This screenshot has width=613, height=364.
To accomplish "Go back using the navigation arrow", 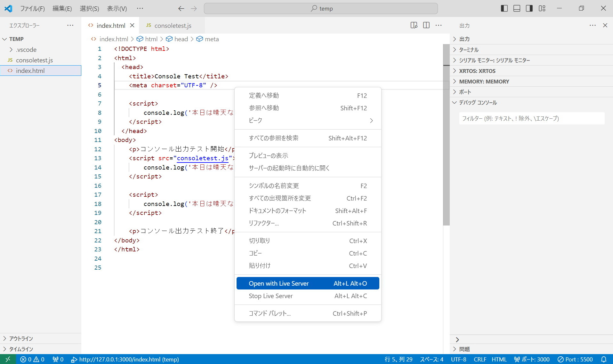I will 181,9.
